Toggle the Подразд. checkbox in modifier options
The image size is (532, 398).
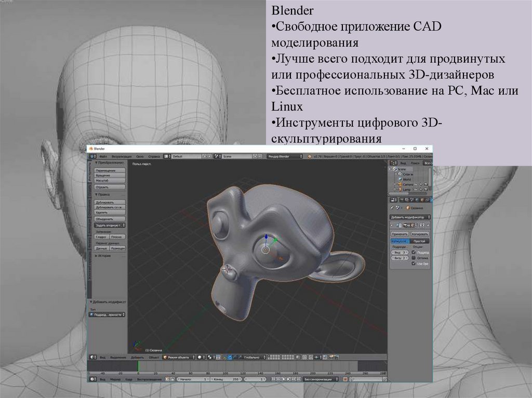pos(414,252)
